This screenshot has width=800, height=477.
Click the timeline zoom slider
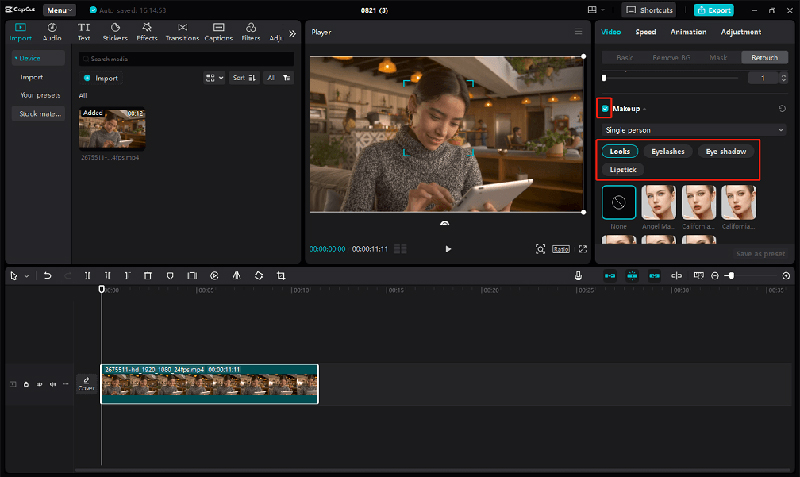731,275
